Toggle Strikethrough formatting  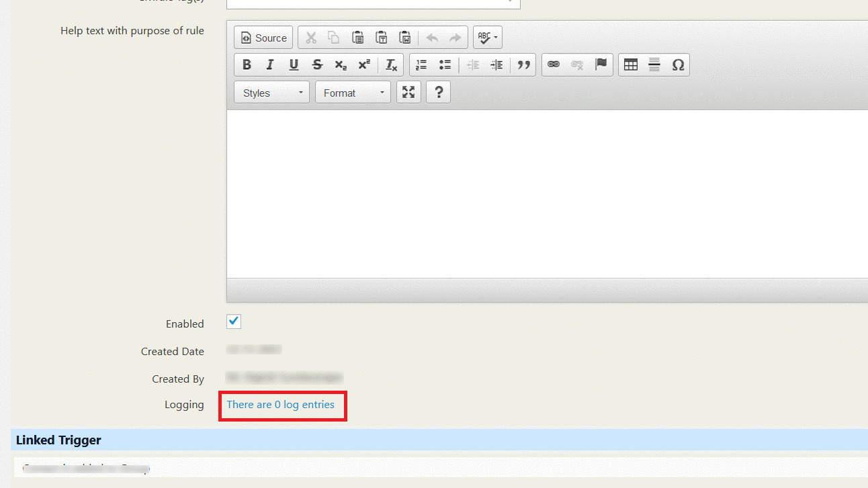point(317,65)
